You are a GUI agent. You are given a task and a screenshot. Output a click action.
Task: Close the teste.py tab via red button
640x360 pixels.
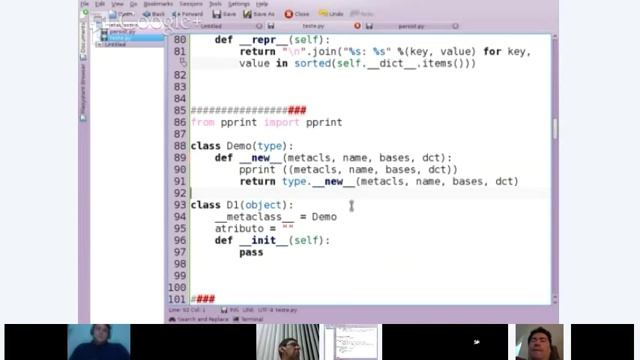point(358,26)
